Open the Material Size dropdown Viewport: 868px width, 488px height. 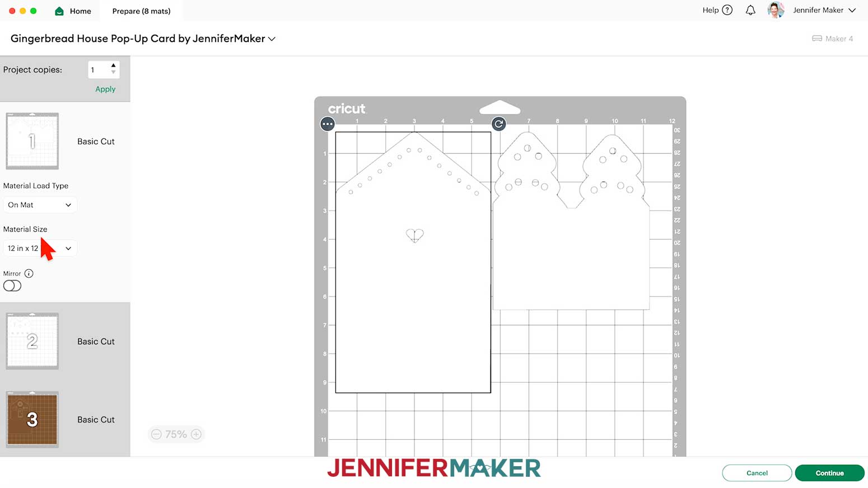coord(40,248)
